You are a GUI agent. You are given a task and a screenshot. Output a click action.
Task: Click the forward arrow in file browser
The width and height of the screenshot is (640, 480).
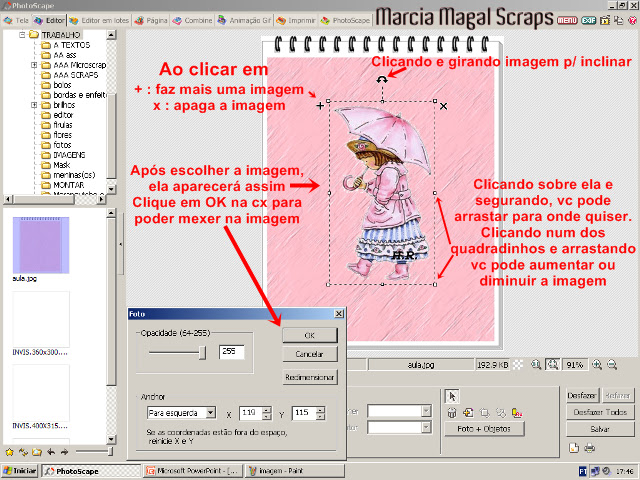tap(64, 452)
